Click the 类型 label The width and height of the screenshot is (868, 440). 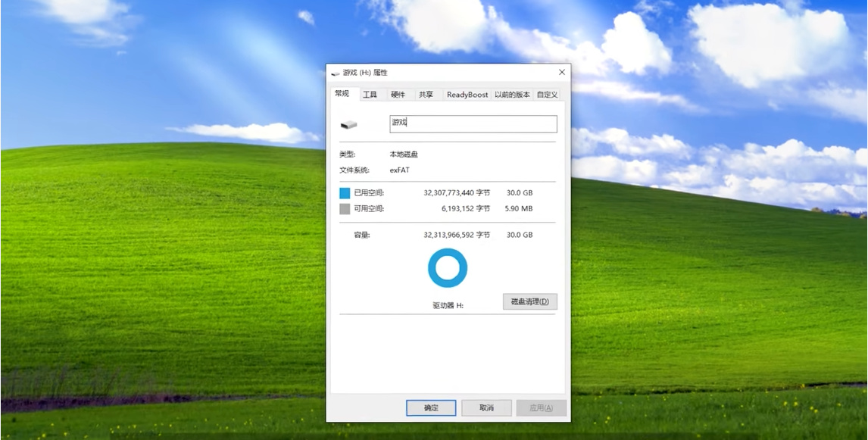click(348, 154)
